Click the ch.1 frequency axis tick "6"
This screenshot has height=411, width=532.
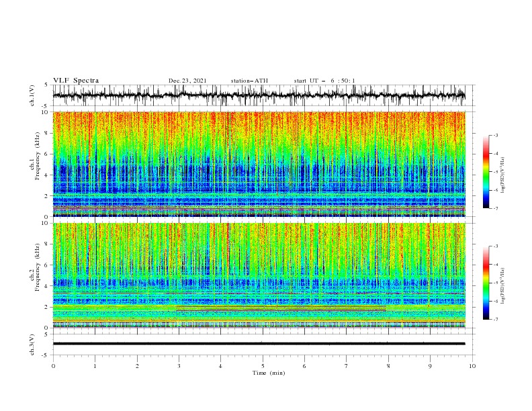point(47,154)
